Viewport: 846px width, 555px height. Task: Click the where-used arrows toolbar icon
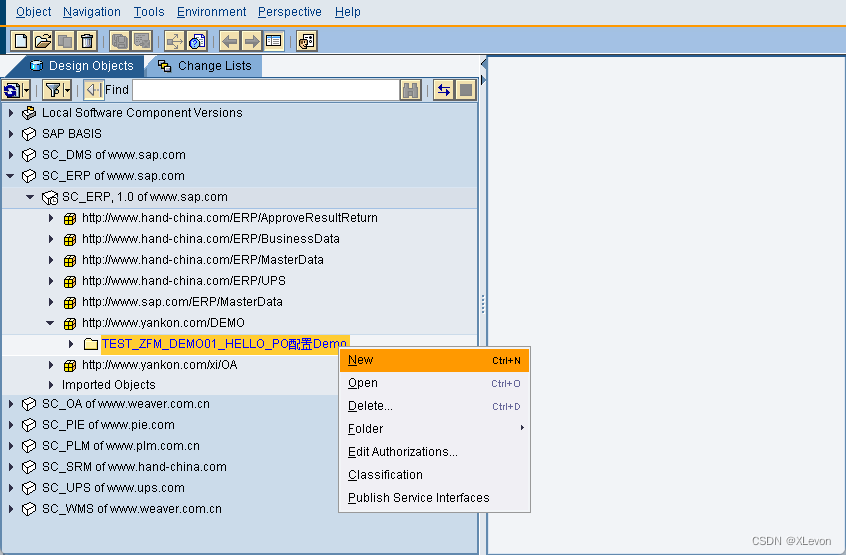tap(175, 41)
